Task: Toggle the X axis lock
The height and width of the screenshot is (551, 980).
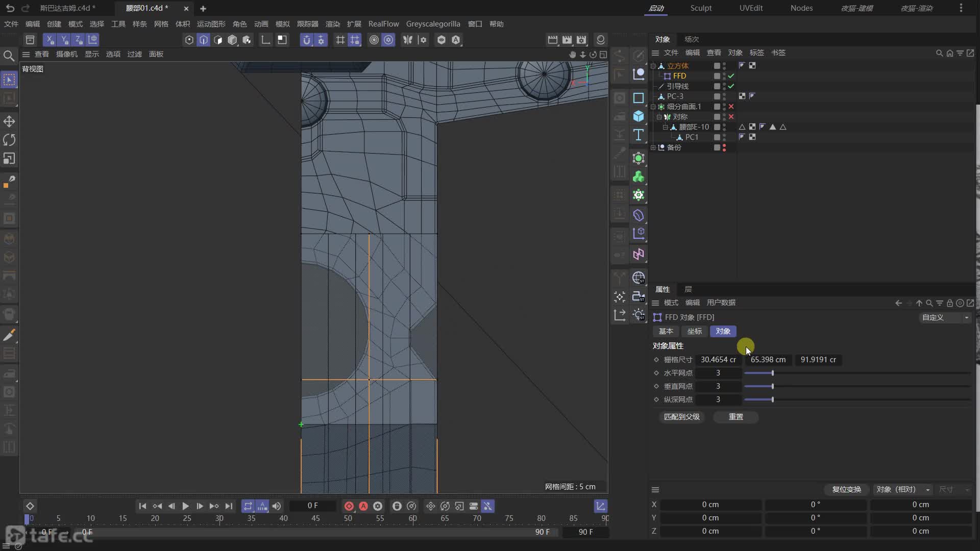Action: pyautogui.click(x=50, y=40)
